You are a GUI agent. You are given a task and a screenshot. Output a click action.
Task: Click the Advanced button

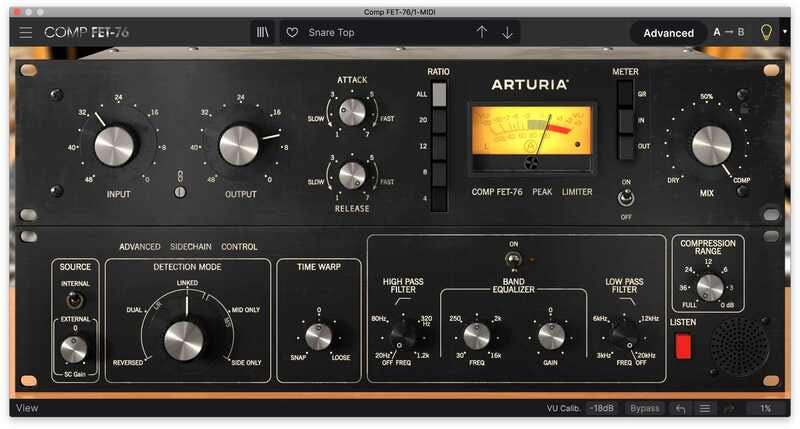[x=668, y=33]
